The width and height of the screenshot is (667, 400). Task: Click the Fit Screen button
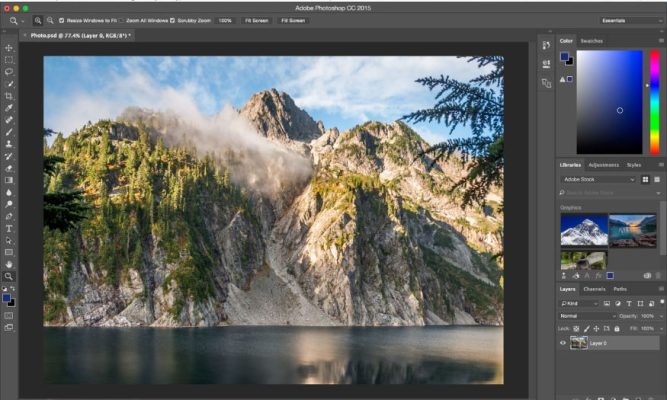coord(256,20)
